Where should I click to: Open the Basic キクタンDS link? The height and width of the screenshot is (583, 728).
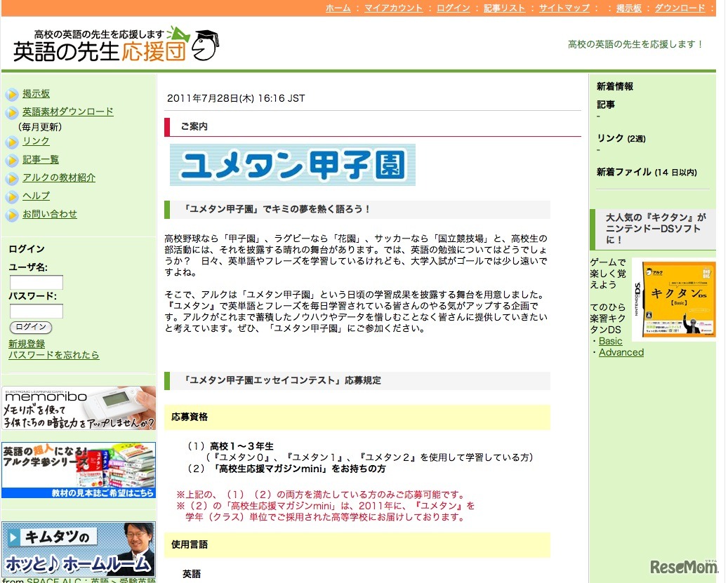pos(610,342)
